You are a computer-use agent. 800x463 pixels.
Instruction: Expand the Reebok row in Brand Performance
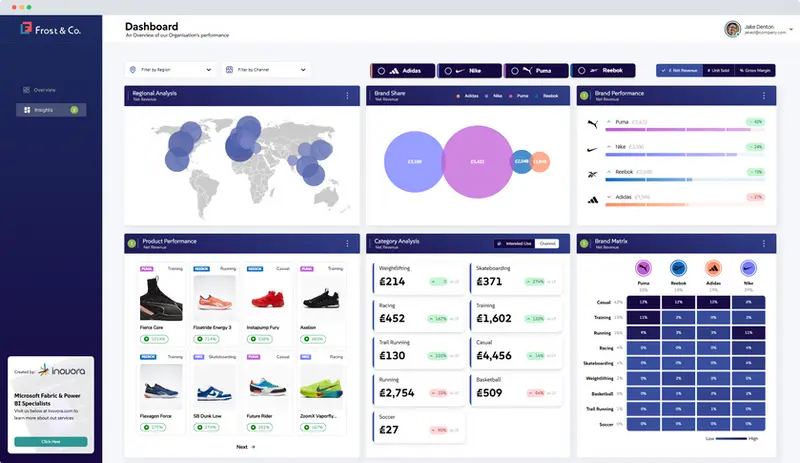click(x=609, y=172)
